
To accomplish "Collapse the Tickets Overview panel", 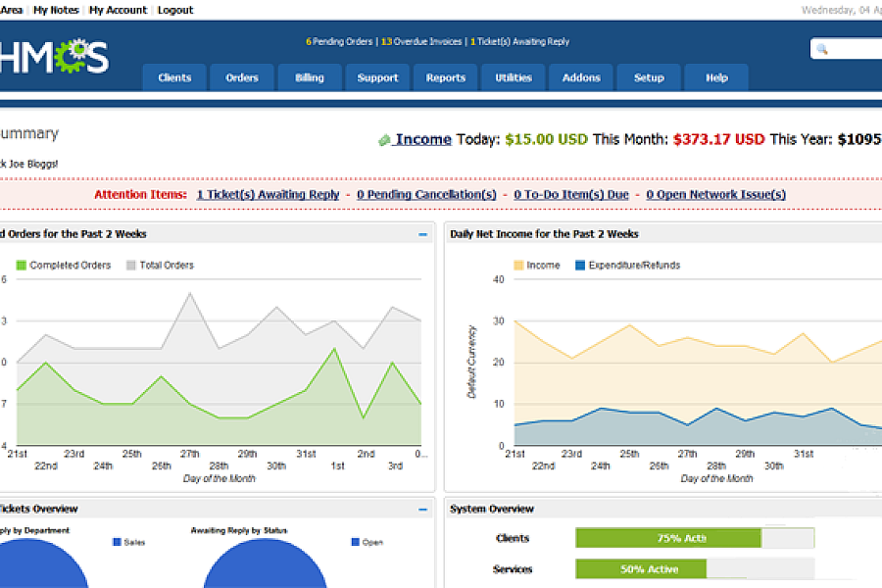I will [423, 510].
